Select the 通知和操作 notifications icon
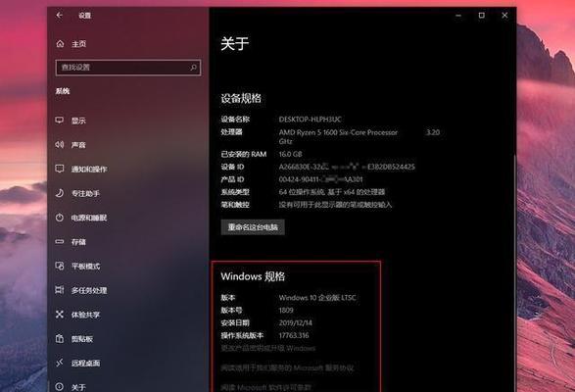This screenshot has height=392, width=575. [x=60, y=169]
